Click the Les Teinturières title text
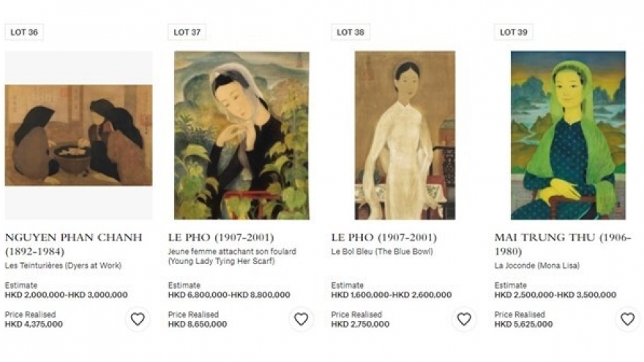The height and width of the screenshot is (362, 644). [63, 265]
